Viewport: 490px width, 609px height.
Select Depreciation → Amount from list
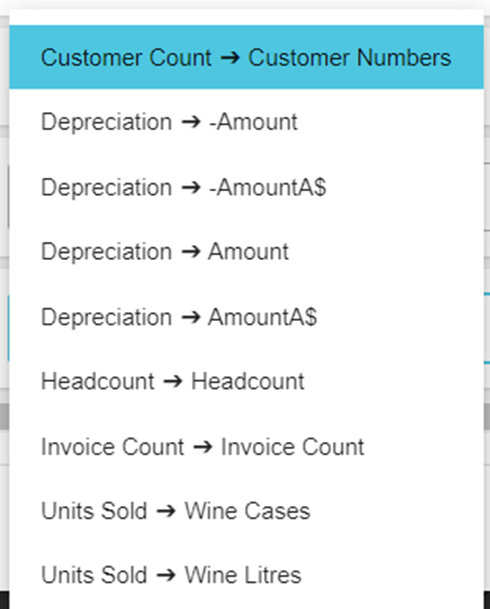(x=246, y=252)
